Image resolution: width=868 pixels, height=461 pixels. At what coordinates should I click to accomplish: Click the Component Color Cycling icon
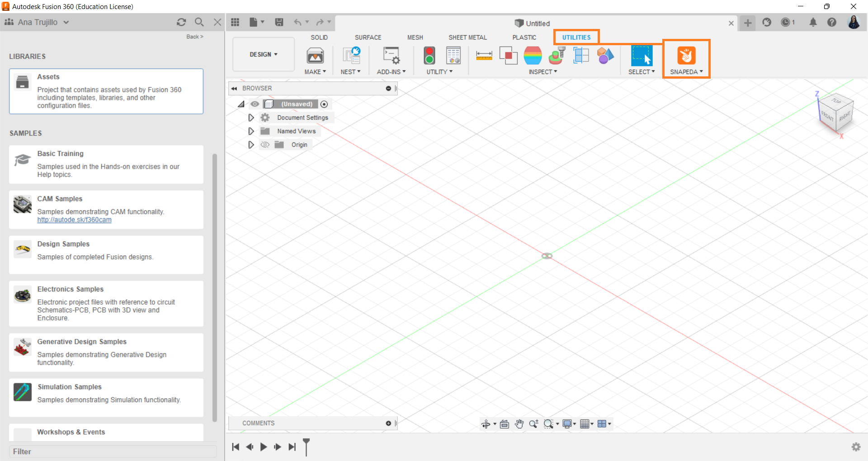[605, 56]
